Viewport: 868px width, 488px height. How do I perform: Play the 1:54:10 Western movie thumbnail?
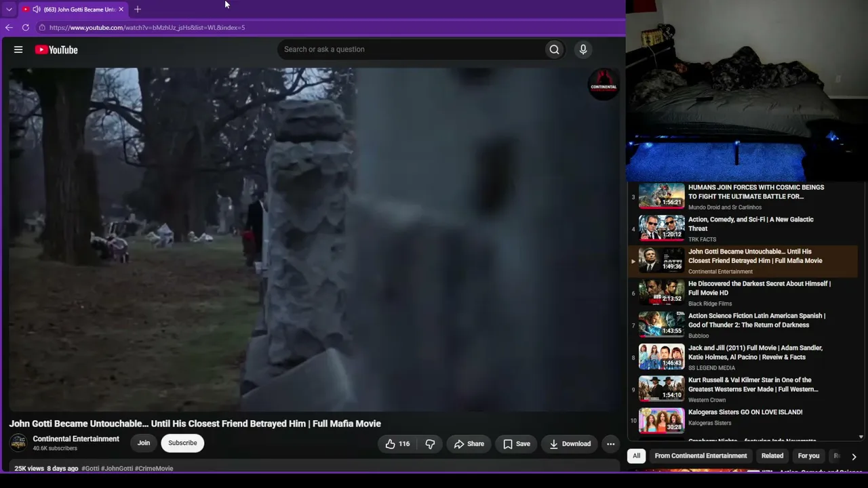click(x=662, y=389)
